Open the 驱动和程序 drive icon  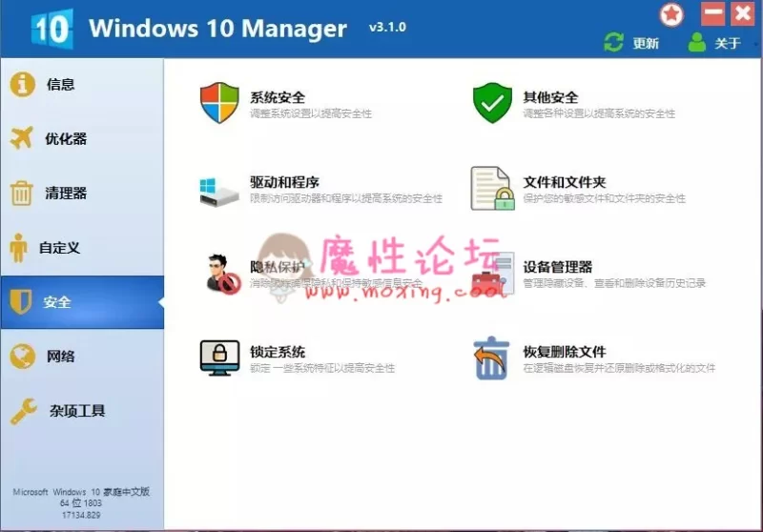click(219, 192)
